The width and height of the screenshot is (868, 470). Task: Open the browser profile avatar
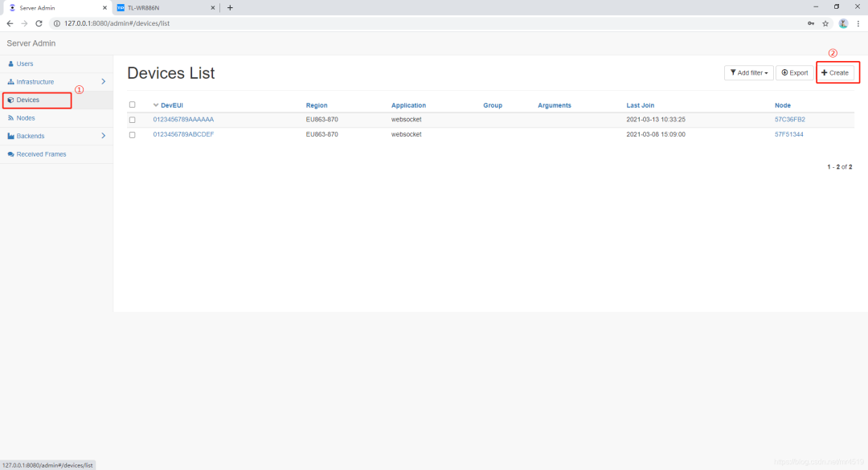click(x=843, y=23)
